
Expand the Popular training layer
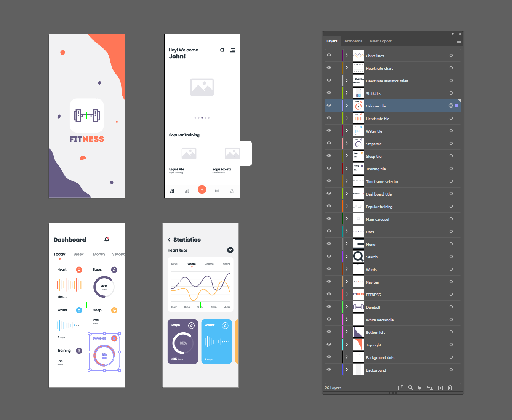(347, 206)
